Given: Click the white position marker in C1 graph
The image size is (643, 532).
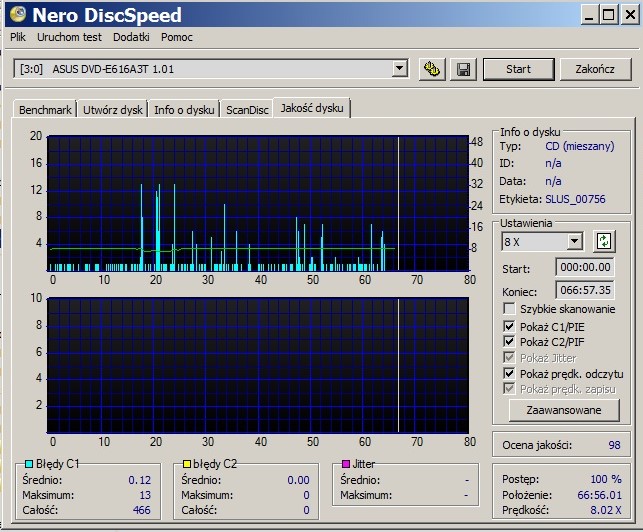Looking at the screenshot, I should pos(398,203).
